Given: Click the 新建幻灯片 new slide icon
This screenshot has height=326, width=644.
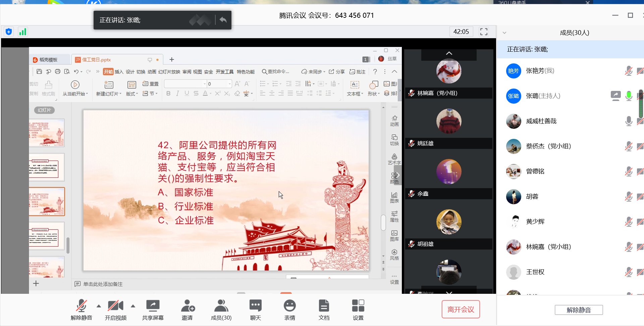Looking at the screenshot, I should click(x=109, y=85).
